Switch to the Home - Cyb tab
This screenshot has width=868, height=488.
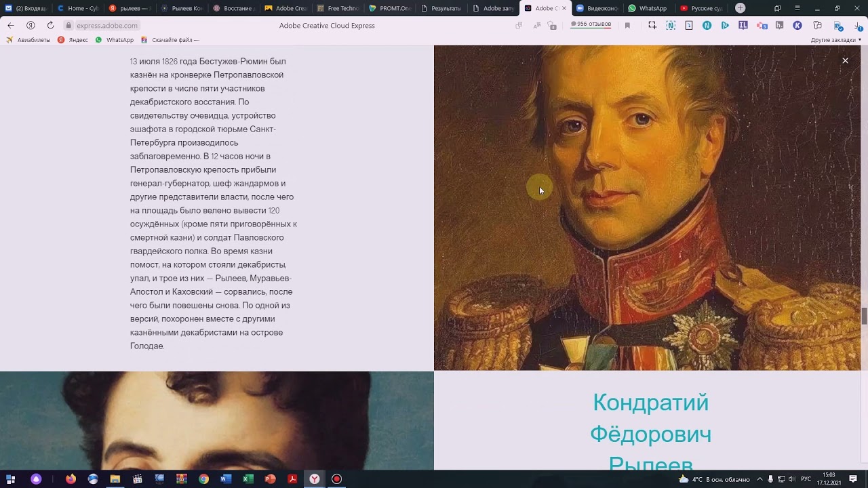(x=79, y=8)
